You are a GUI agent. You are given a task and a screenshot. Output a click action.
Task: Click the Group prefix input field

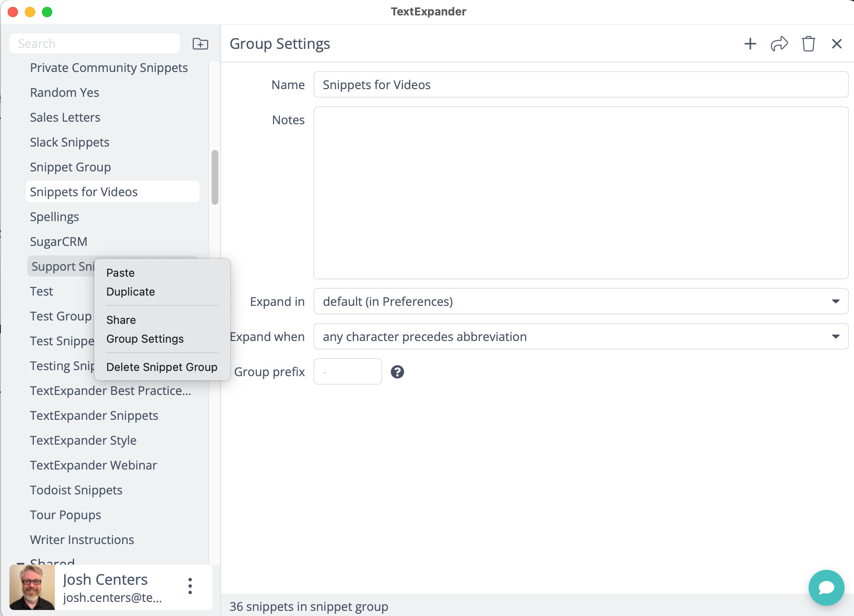pos(347,372)
